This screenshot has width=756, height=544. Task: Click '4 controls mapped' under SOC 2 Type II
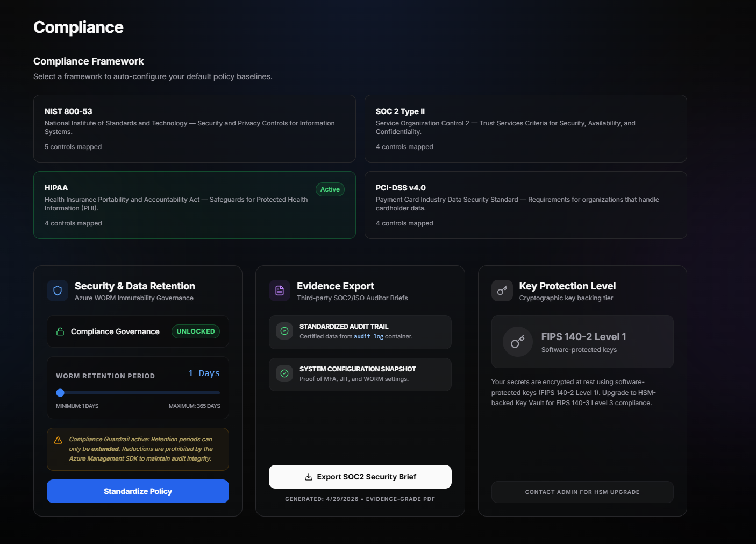pyautogui.click(x=404, y=147)
